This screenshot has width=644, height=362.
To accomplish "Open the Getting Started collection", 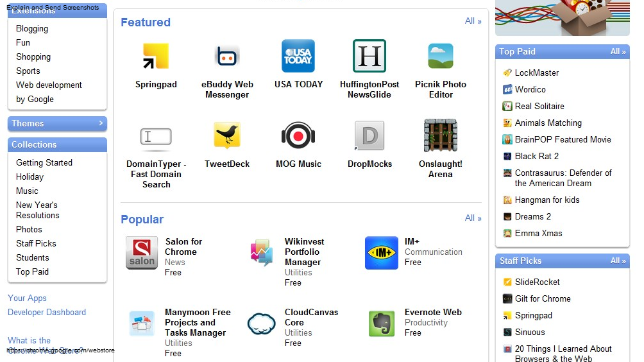I will (44, 163).
